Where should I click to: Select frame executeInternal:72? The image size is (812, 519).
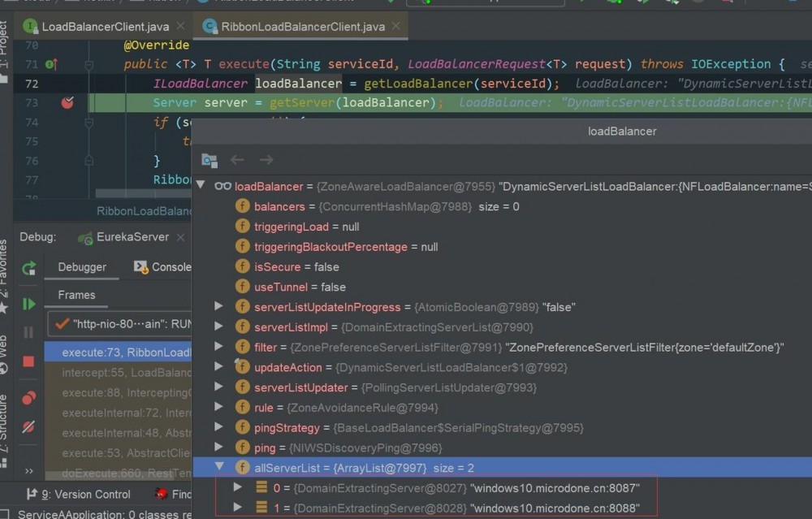[118, 413]
